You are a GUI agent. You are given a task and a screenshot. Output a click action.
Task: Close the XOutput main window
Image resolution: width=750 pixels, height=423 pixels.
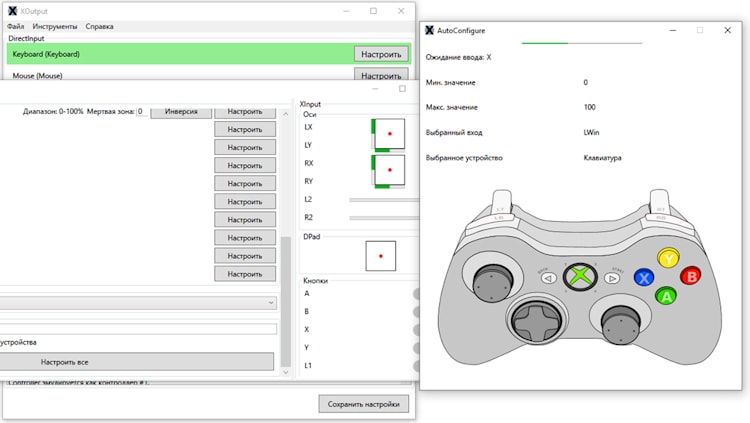[401, 11]
